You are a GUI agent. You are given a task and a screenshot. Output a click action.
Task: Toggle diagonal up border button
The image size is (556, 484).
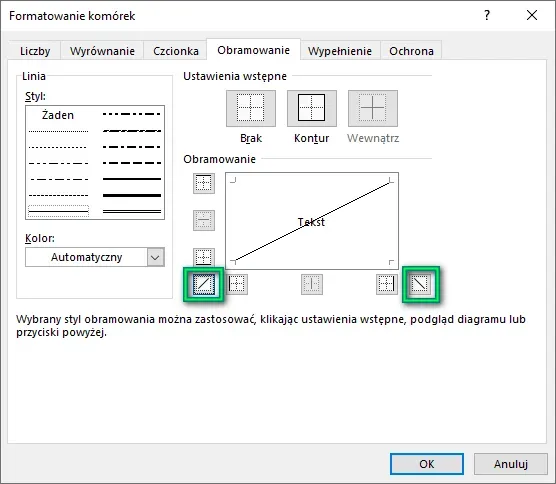pos(204,284)
